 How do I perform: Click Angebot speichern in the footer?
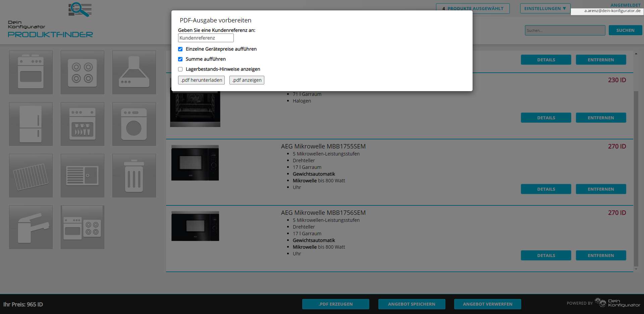coord(412,304)
